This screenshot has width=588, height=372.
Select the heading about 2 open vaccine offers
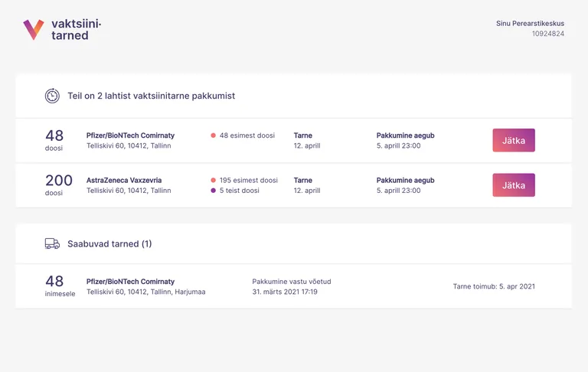[151, 96]
